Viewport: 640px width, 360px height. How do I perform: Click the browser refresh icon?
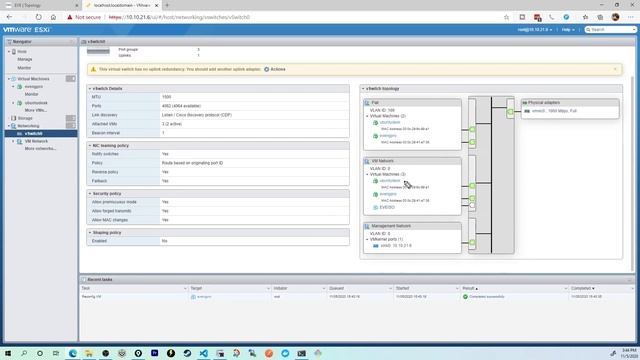click(38, 17)
